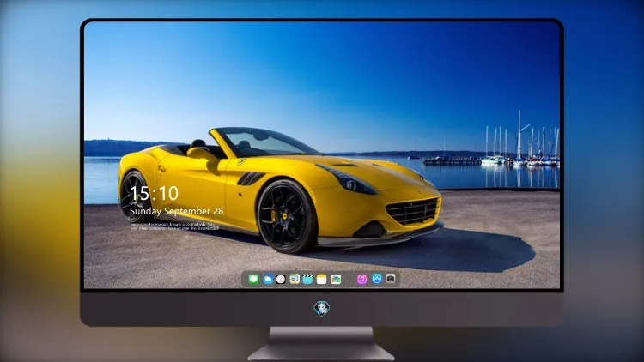The width and height of the screenshot is (644, 362).
Task: Launch the pink iTunes music icon
Action: (361, 280)
